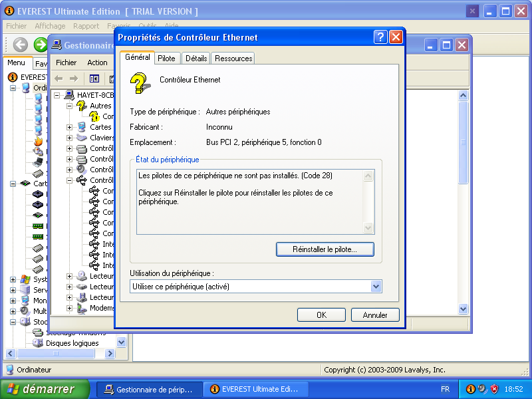Viewport: 532px width, 399px height.
Task: Switch to the Pilote tab
Action: (166, 59)
